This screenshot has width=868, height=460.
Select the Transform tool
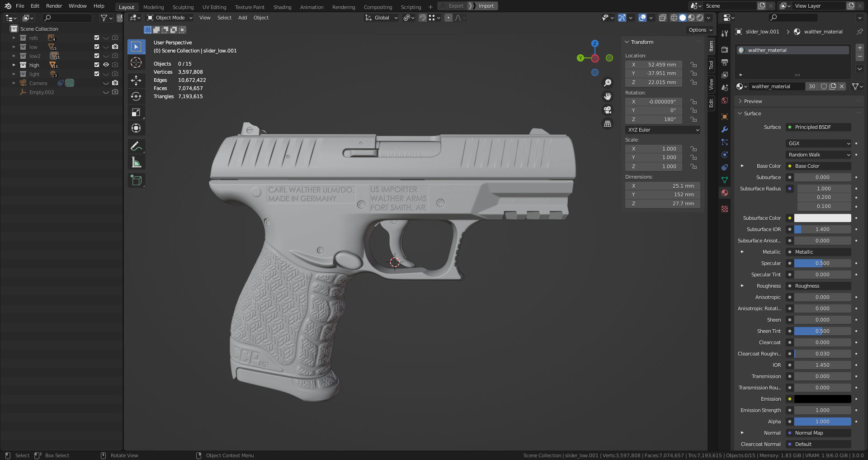point(136,128)
